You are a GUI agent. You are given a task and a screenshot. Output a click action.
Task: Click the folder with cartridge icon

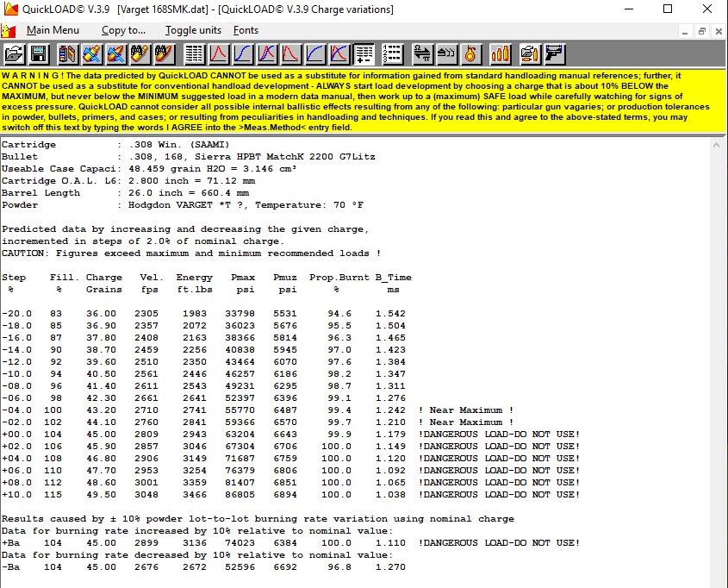tap(529, 54)
